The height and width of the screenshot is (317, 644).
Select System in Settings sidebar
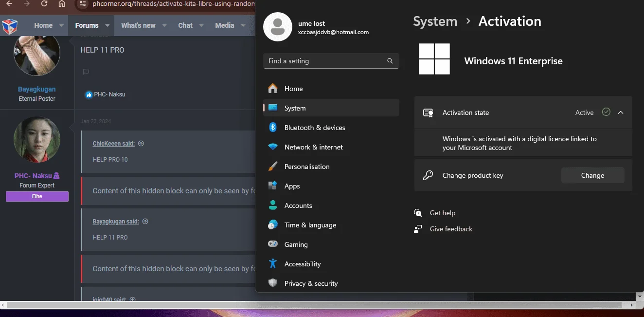(331, 108)
